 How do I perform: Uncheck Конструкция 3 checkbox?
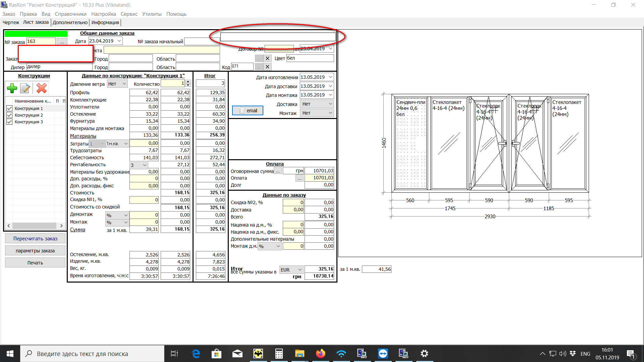coord(9,122)
